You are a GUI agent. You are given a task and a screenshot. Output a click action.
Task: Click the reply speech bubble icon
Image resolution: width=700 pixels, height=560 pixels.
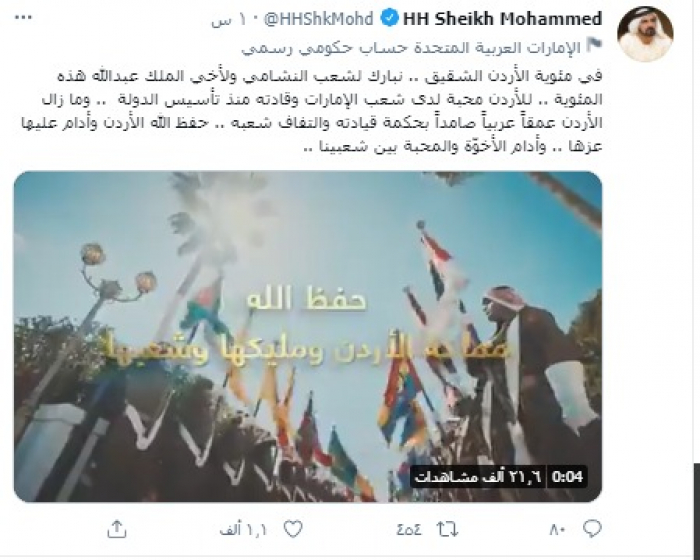pyautogui.click(x=592, y=529)
